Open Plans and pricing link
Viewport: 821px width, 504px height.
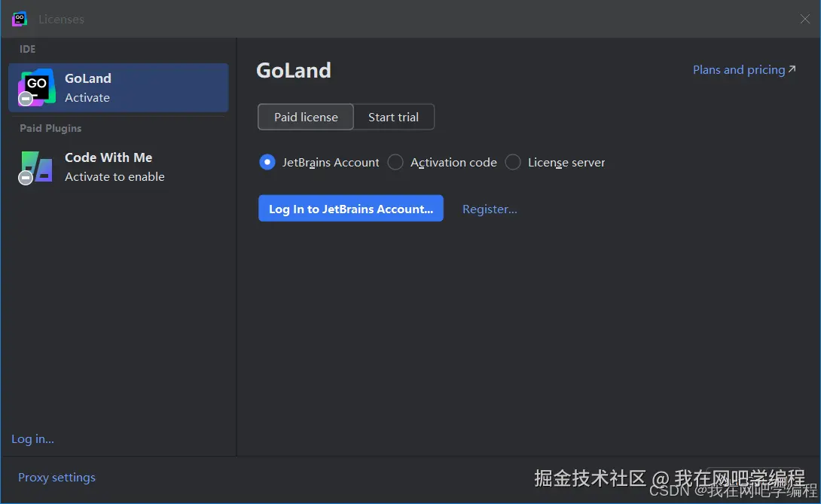pyautogui.click(x=744, y=69)
